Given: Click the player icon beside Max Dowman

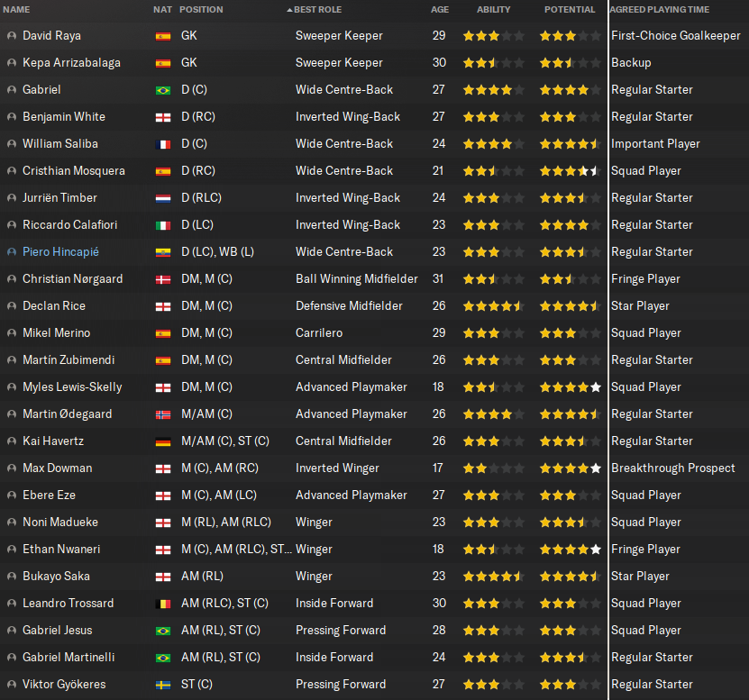Looking at the screenshot, I should [12, 468].
